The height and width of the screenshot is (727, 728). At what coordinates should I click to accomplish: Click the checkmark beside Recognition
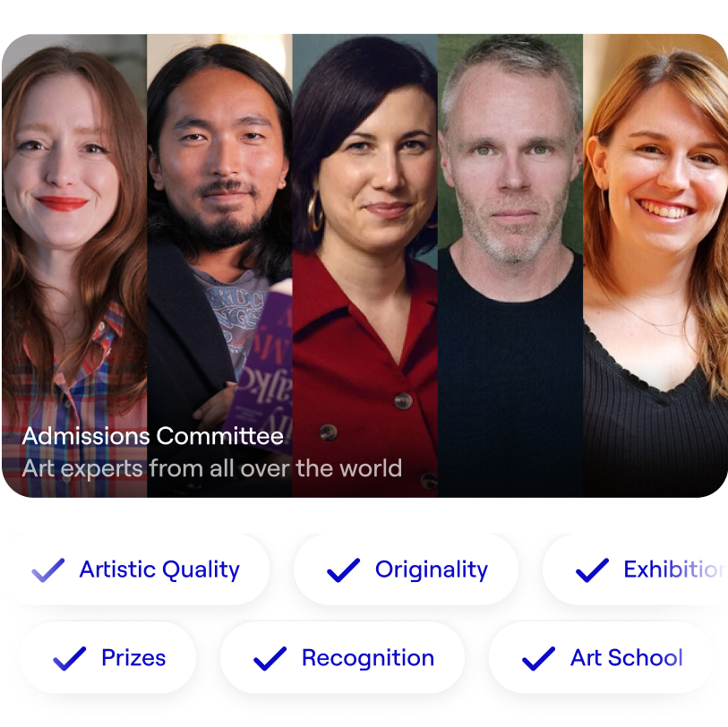click(270, 658)
